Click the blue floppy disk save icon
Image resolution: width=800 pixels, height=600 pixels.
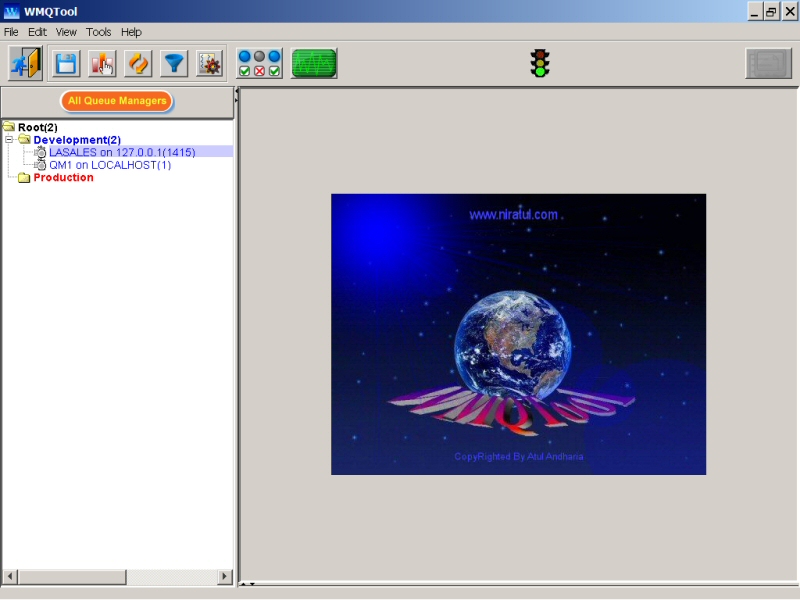tap(66, 64)
